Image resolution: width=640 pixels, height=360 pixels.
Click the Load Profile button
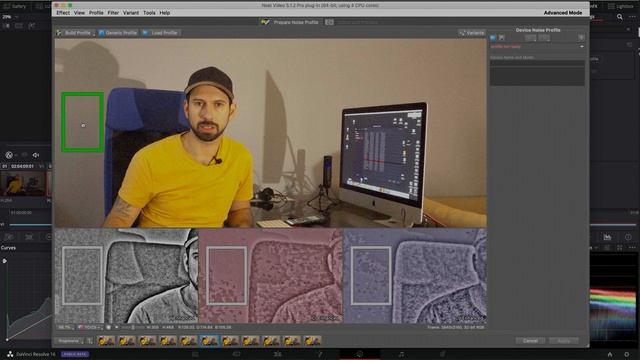[160, 33]
